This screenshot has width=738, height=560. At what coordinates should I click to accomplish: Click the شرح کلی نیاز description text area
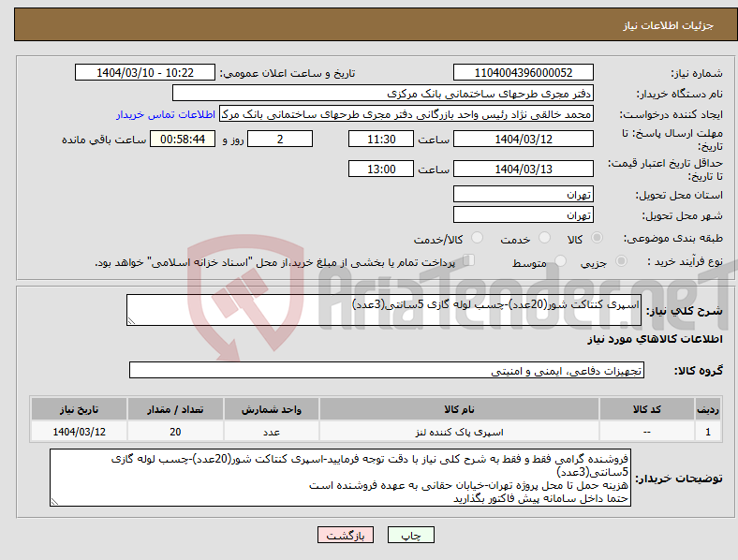(384, 310)
